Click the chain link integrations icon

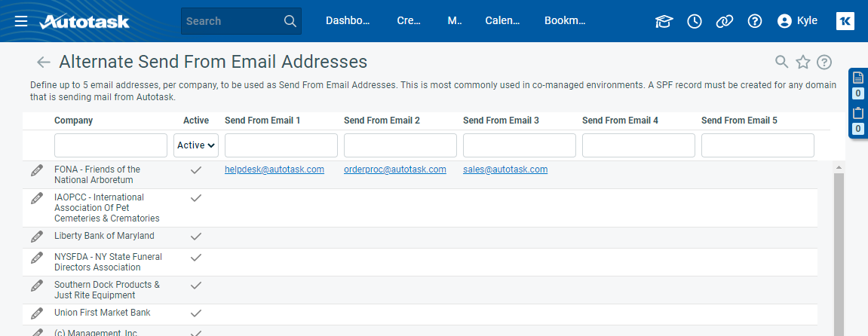pos(725,21)
